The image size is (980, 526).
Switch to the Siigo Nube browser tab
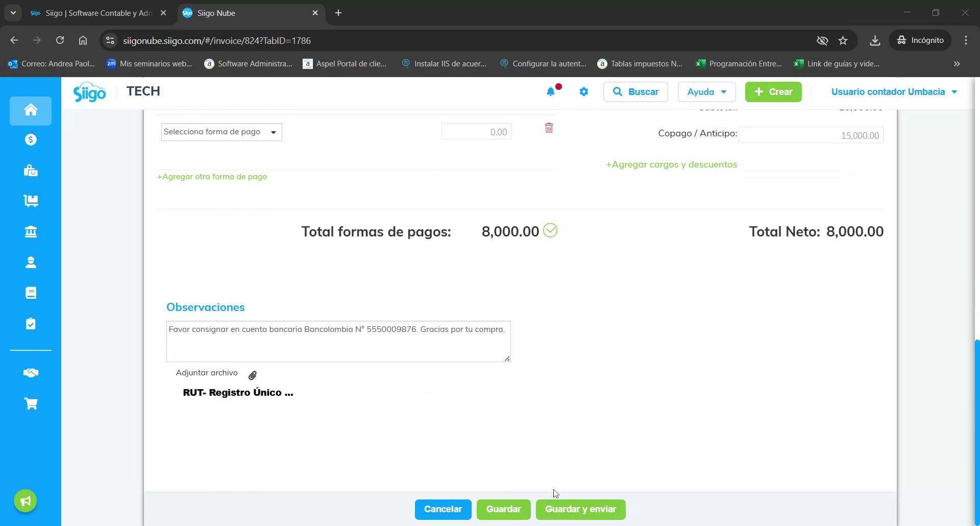point(240,13)
